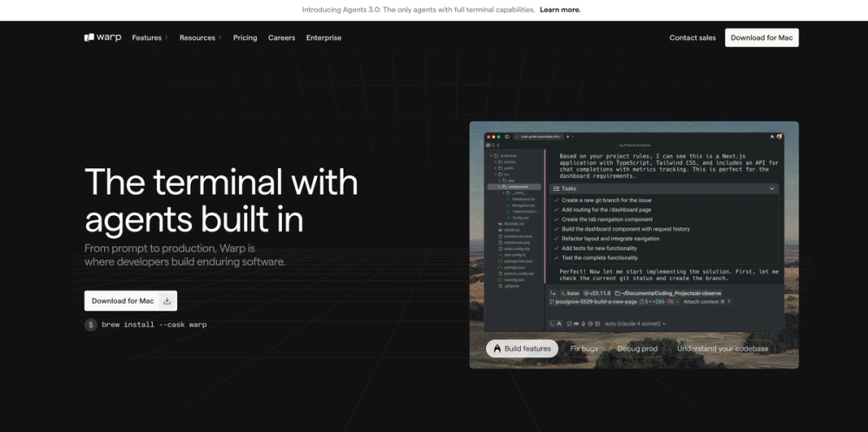Image resolution: width=868 pixels, height=432 pixels.
Task: Click the Tasks list icon in terminal
Action: point(556,188)
